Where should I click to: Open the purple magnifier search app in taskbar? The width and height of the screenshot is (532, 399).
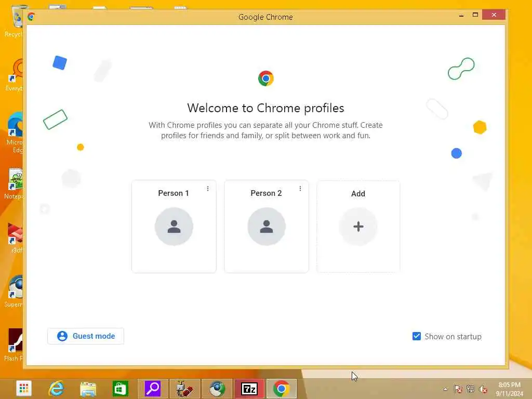coord(153,389)
